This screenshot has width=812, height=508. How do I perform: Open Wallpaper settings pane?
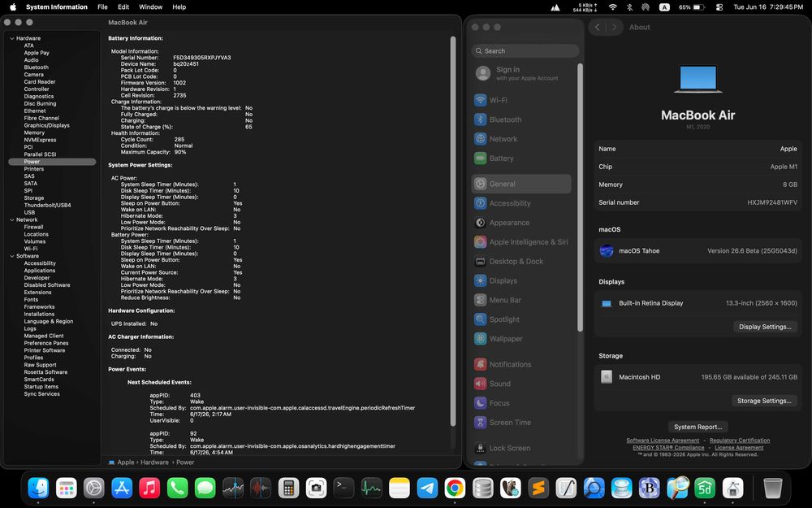pos(521,338)
